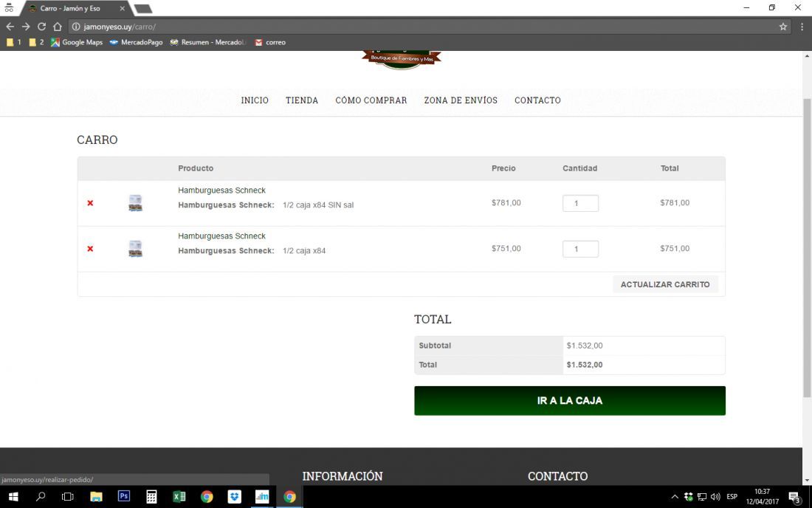
Task: Go forward with the browser forward arrow
Action: (26, 27)
